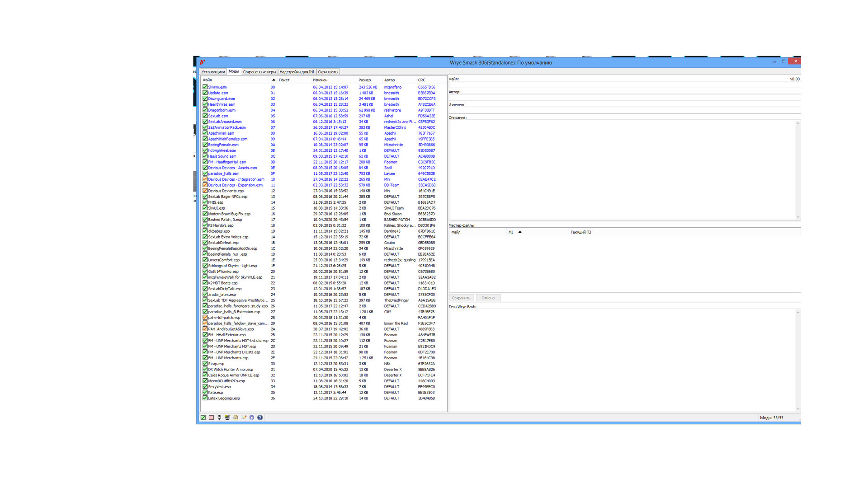Open settings via the blue gear icon

point(252,418)
